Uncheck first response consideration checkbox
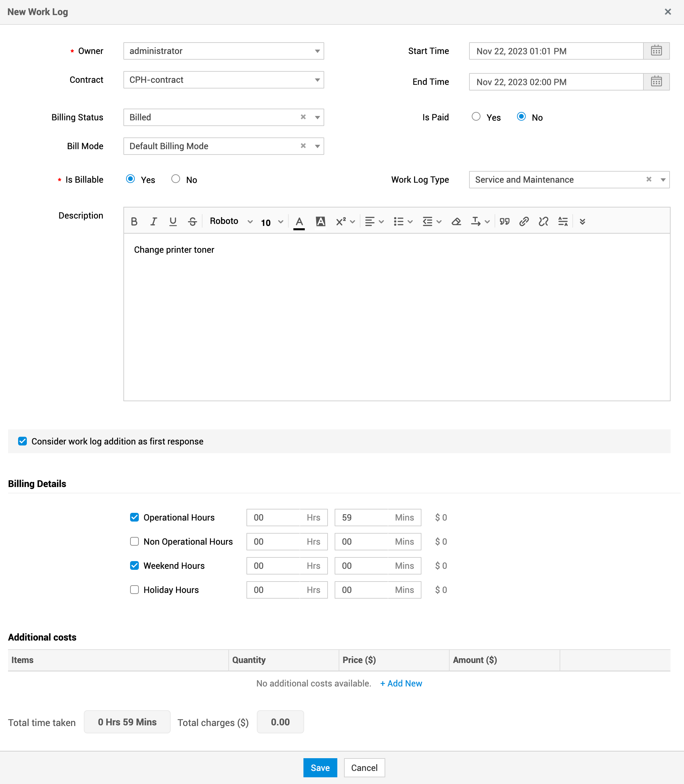 tap(22, 441)
